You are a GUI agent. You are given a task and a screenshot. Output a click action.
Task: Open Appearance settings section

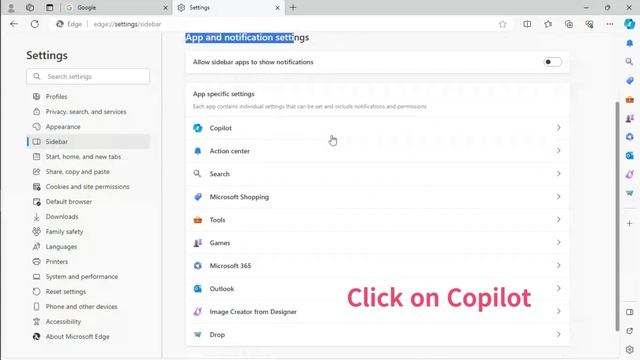[x=88, y=127]
